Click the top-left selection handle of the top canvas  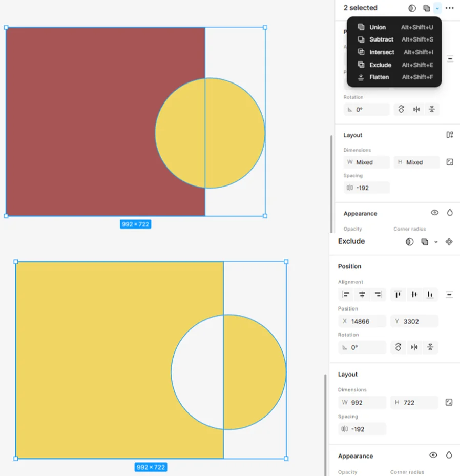(6, 27)
